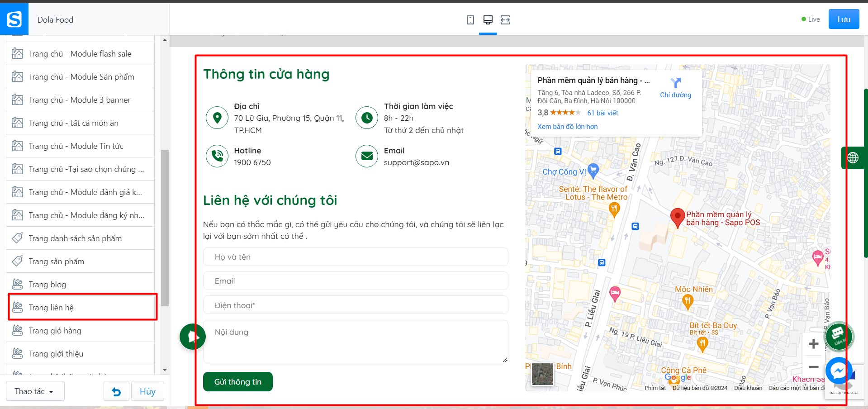Click tag icon beside Trang sản phẩm
The width and height of the screenshot is (868, 409).
(17, 261)
